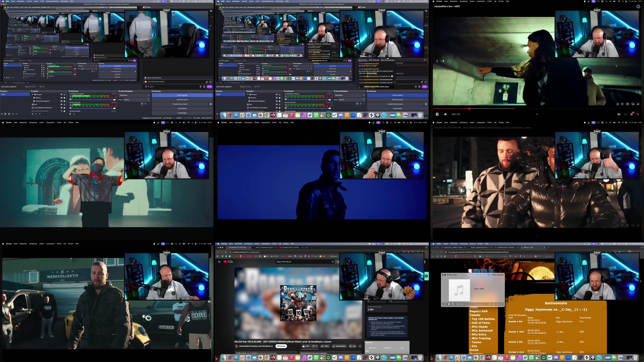Switch to the Mod-Aktionen chat tab

click(x=374, y=60)
